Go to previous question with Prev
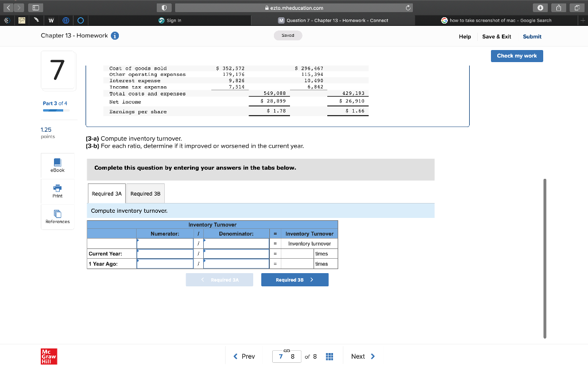 [244, 356]
